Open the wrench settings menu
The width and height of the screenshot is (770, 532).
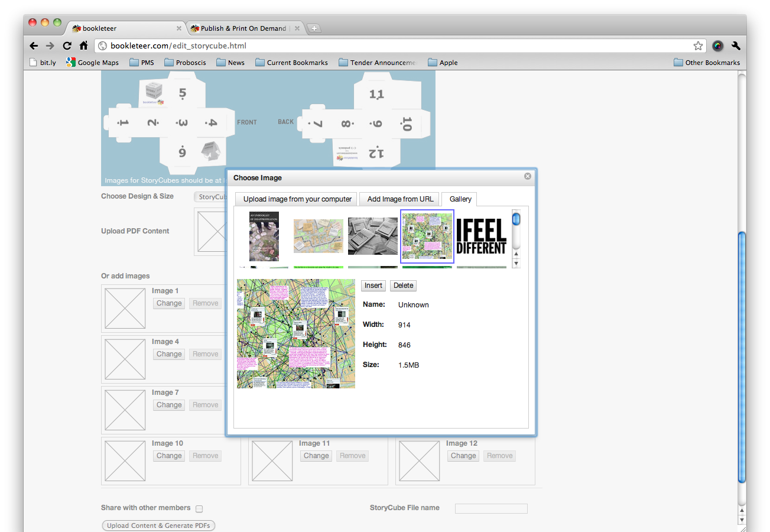736,46
